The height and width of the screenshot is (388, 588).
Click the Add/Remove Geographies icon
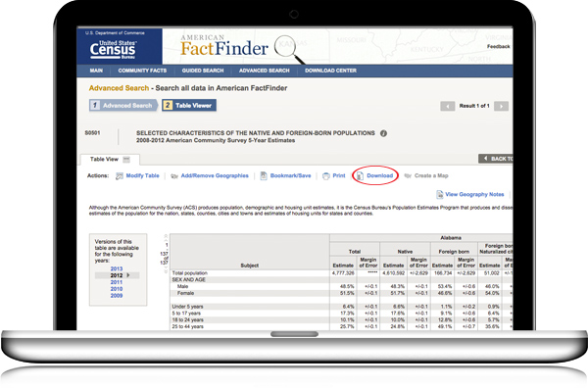click(174, 175)
